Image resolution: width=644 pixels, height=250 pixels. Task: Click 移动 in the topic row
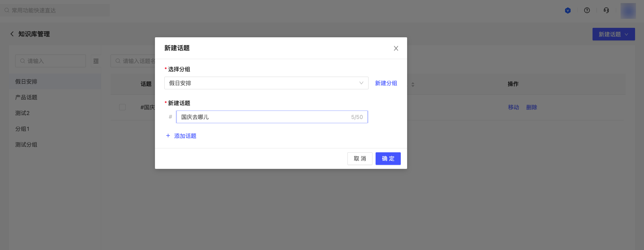[x=513, y=107]
